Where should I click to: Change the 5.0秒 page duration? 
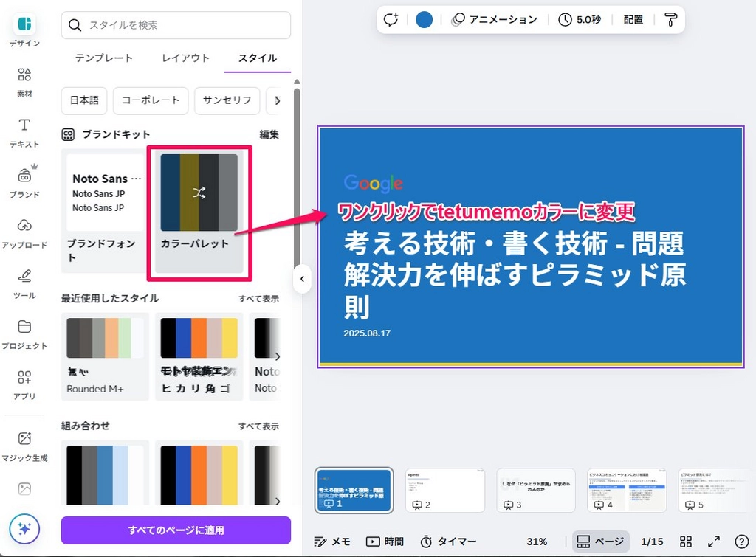[x=580, y=20]
